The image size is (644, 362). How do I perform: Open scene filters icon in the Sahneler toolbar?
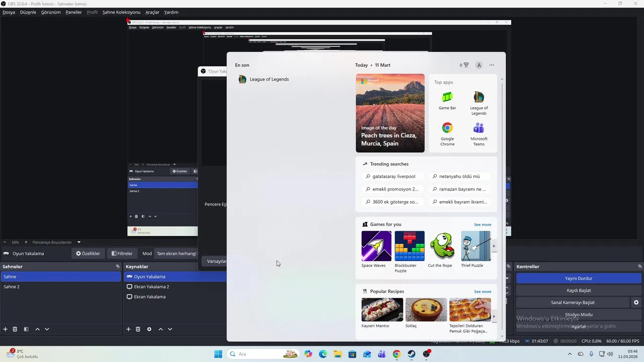pyautogui.click(x=26, y=329)
